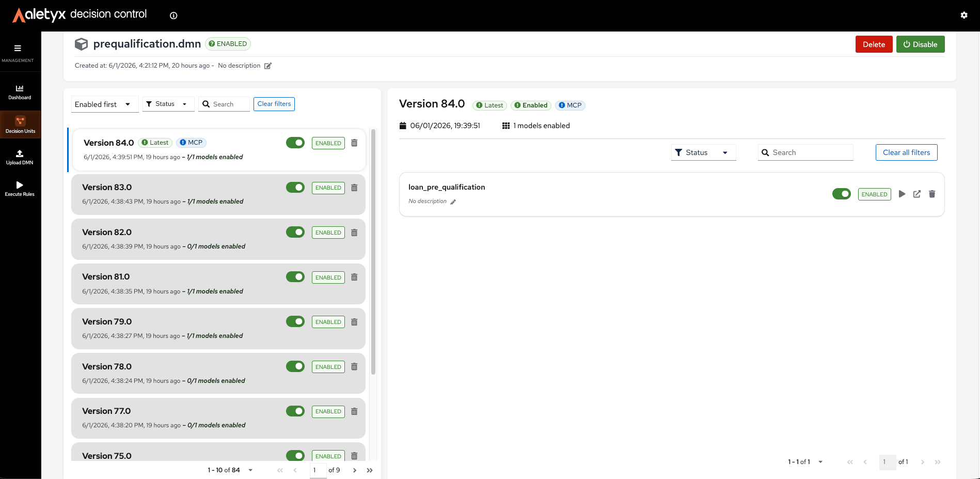Screen dimensions: 980x479
Task: Click the versions page number field
Action: point(318,470)
